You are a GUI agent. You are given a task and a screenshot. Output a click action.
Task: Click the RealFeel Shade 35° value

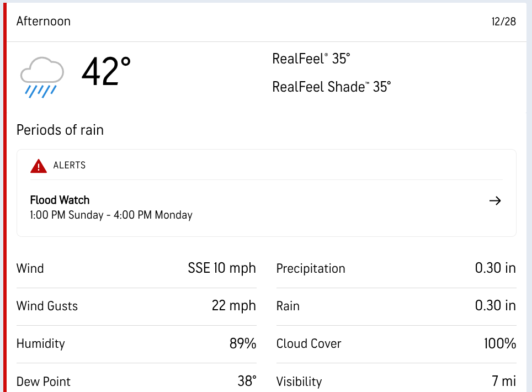[331, 87]
